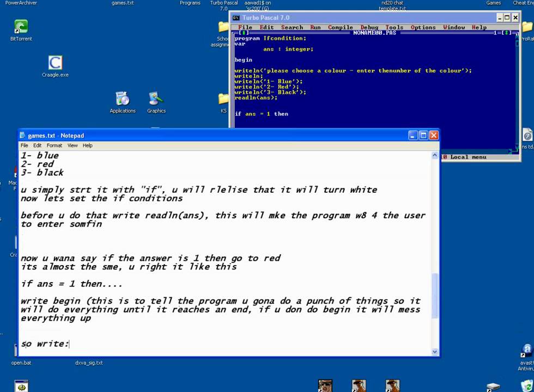Click 'program Ifcondition;' line in Pascal editor
This screenshot has height=392, width=534.
coord(270,39)
